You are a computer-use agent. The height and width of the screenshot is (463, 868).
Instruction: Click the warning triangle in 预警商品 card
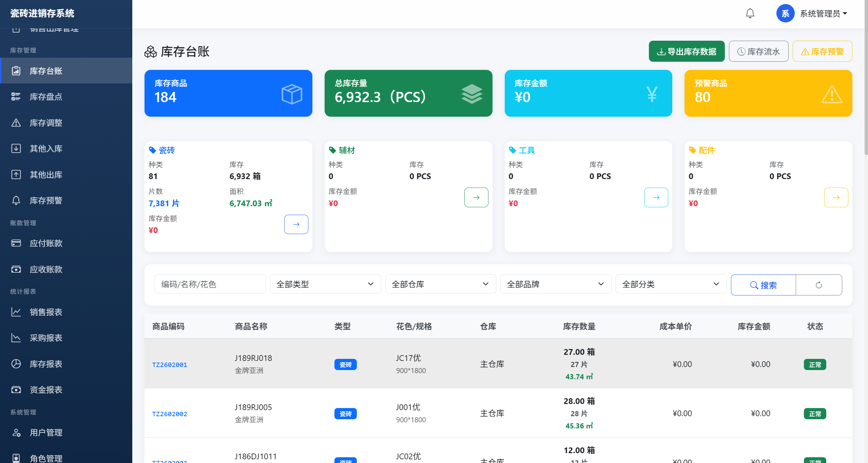[x=832, y=94]
